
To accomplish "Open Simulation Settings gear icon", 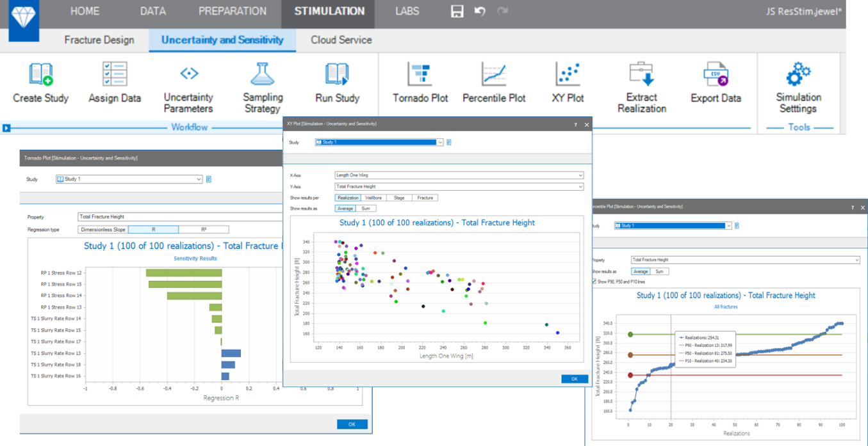I will 798,75.
